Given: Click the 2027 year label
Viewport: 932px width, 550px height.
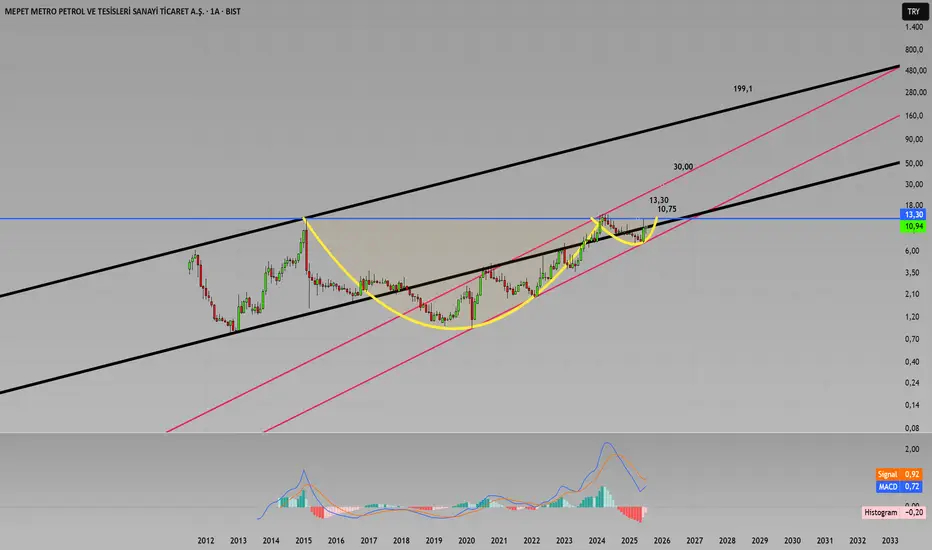Looking at the screenshot, I should coord(695,541).
